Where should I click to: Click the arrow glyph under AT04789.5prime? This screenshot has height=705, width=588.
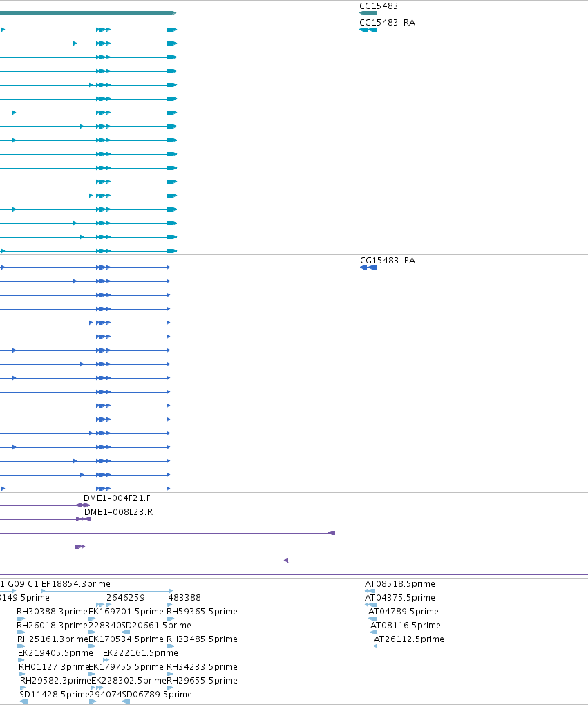tap(372, 619)
